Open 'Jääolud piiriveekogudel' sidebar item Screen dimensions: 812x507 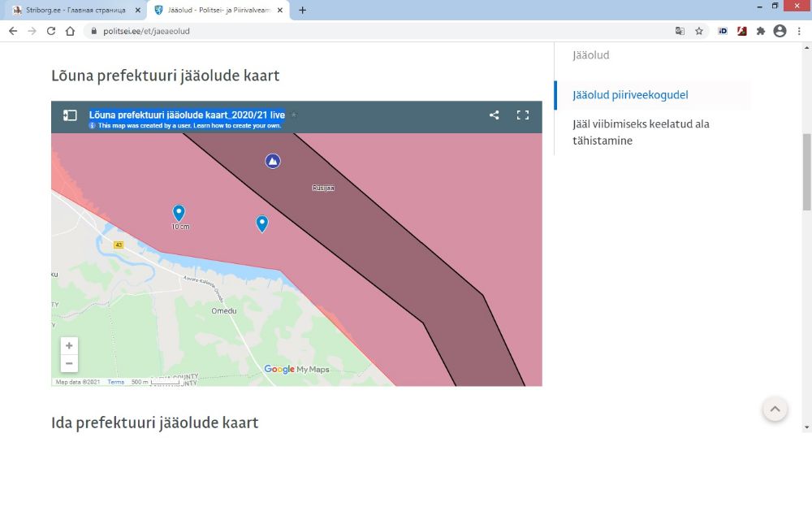point(630,95)
